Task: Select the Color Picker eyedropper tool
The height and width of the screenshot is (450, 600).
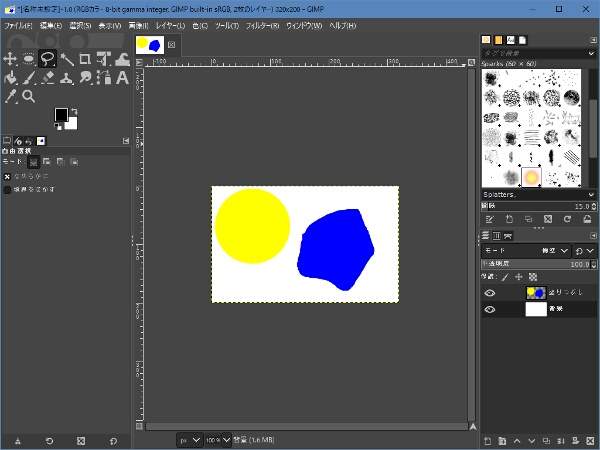Action: (x=10, y=96)
